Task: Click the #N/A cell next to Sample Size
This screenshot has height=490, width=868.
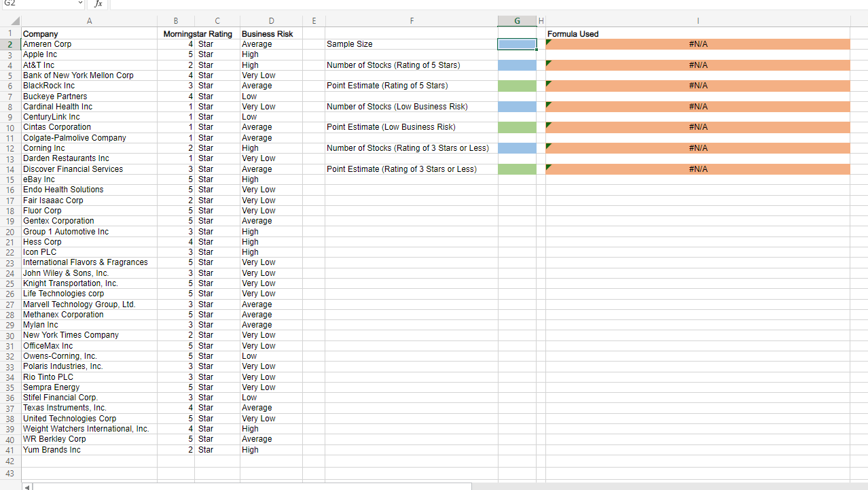Action: tap(698, 43)
